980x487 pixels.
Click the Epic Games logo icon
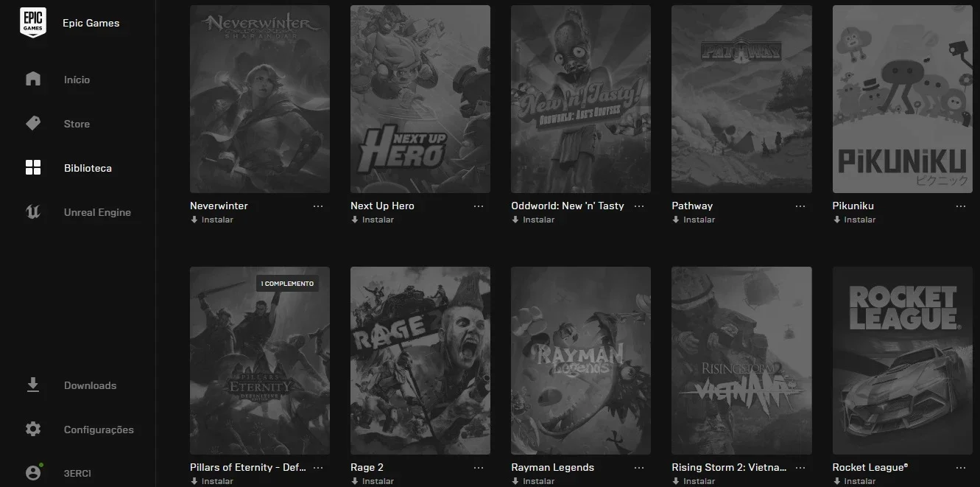point(32,23)
